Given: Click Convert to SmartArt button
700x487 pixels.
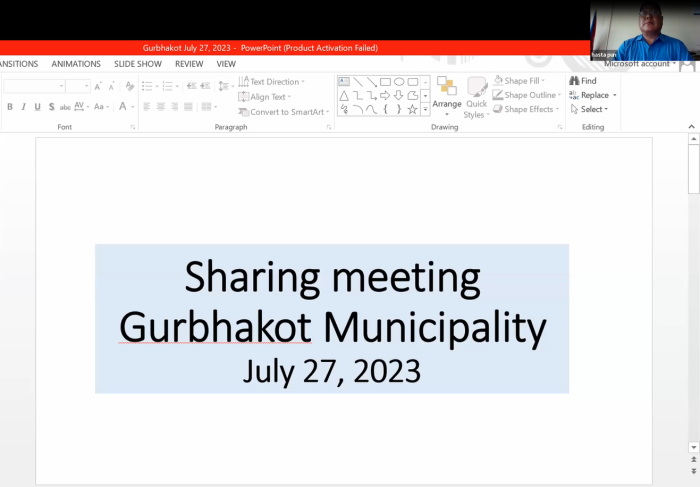Looking at the screenshot, I should point(286,112).
